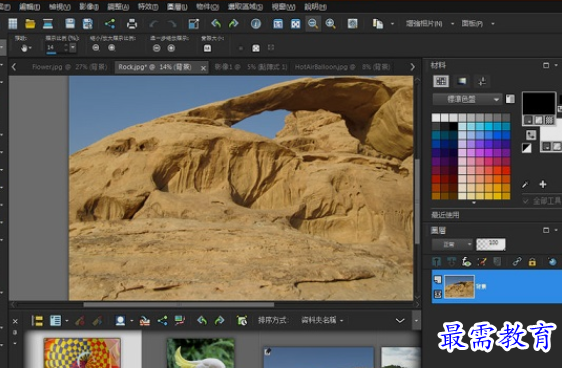Image resolution: width=562 pixels, height=368 pixels.
Task: Switch to the 影像1 document tab
Action: coord(251,67)
